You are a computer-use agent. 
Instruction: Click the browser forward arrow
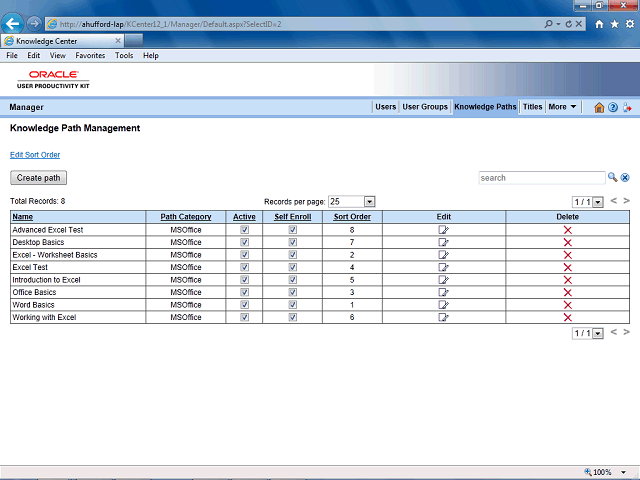(34, 24)
